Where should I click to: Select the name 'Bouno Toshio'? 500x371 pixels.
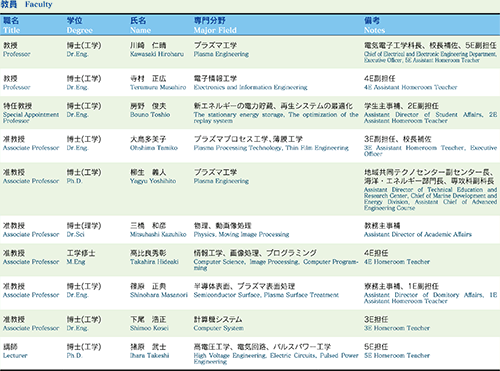[150, 115]
